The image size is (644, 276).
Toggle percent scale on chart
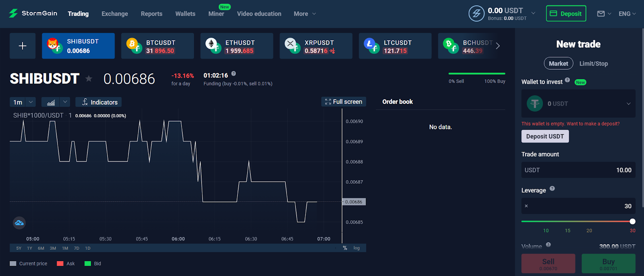pos(345,248)
